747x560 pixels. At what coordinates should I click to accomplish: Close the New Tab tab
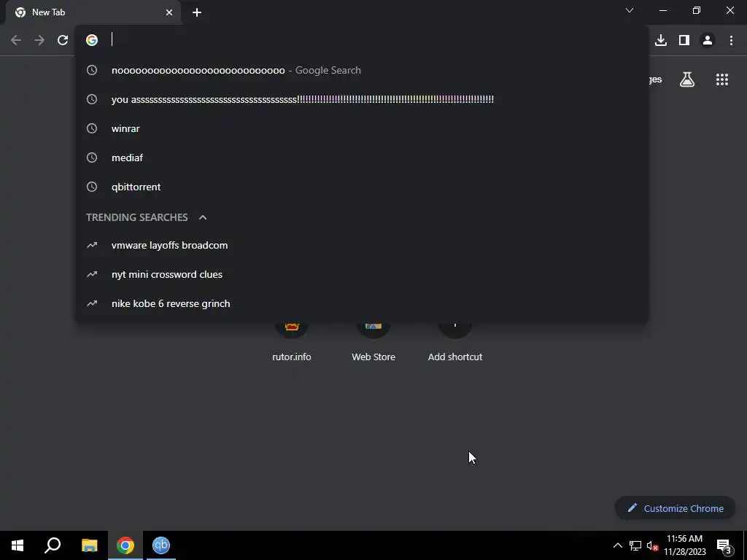tap(169, 12)
